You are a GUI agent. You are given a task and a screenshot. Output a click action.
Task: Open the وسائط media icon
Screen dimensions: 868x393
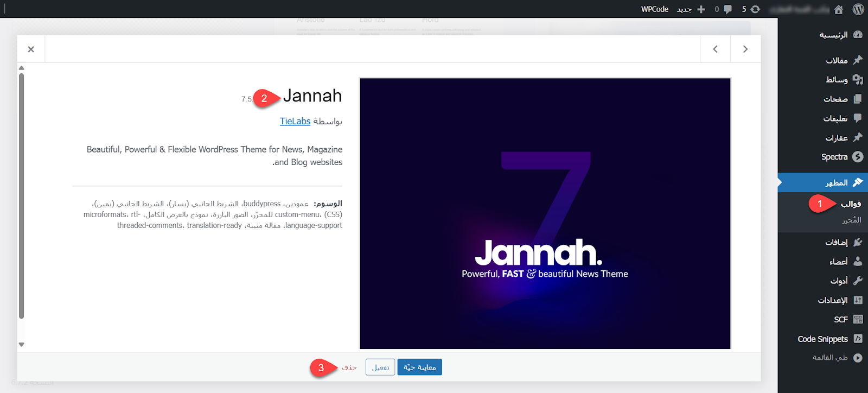[858, 79]
